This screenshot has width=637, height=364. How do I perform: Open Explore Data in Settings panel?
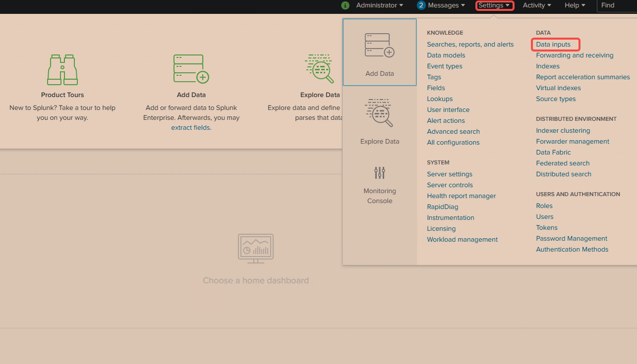(x=380, y=121)
